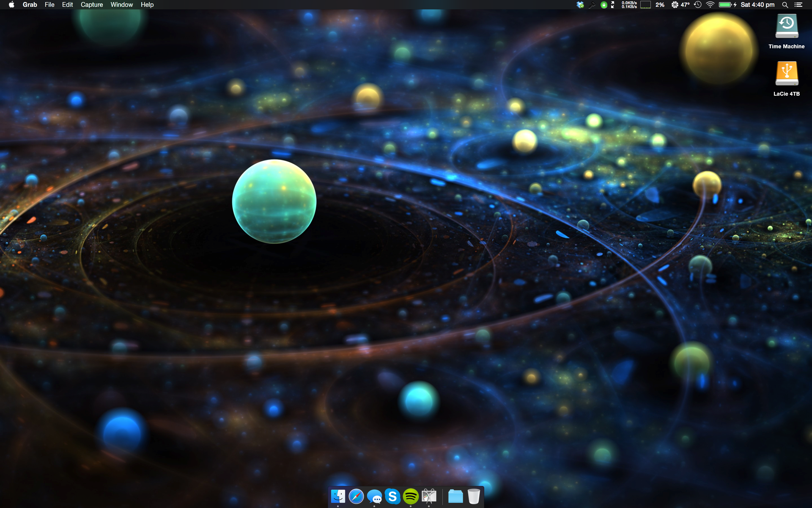This screenshot has height=508, width=812.
Task: Click the Grab scissors icon in Dock
Action: pos(429,496)
